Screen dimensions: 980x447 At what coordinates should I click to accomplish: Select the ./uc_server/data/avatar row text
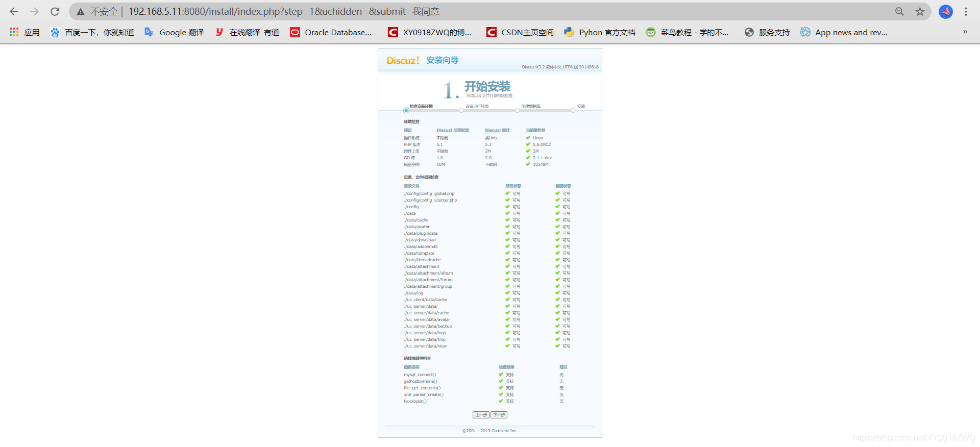click(427, 319)
